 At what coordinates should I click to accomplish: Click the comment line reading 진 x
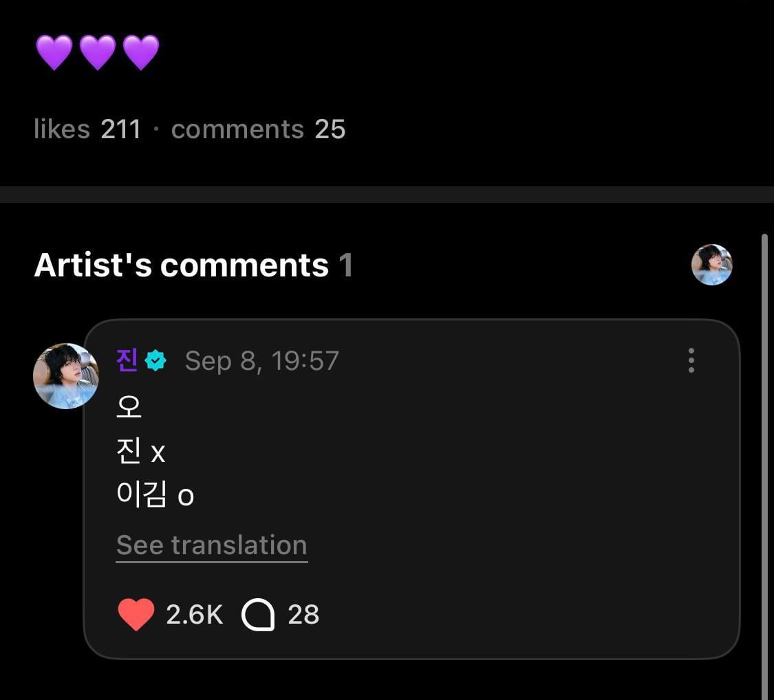(141, 452)
